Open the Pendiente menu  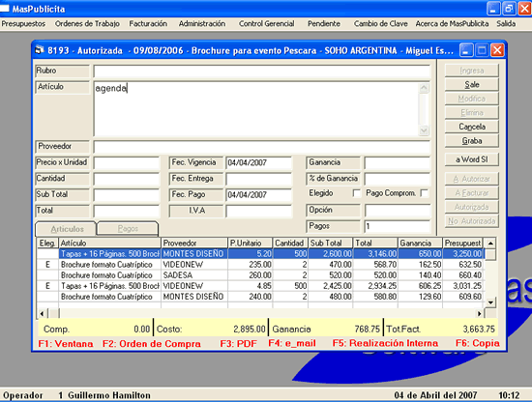(324, 24)
